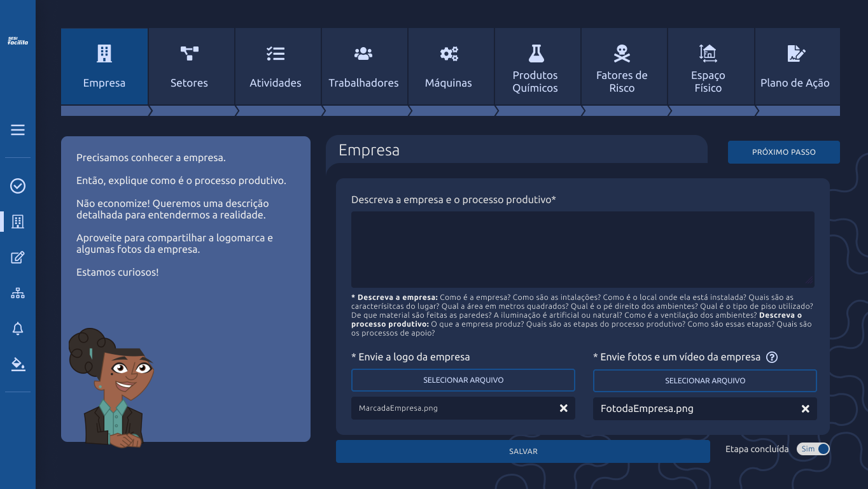The width and height of the screenshot is (868, 489).
Task: Select the Plano de Ação document icon
Action: [795, 53]
